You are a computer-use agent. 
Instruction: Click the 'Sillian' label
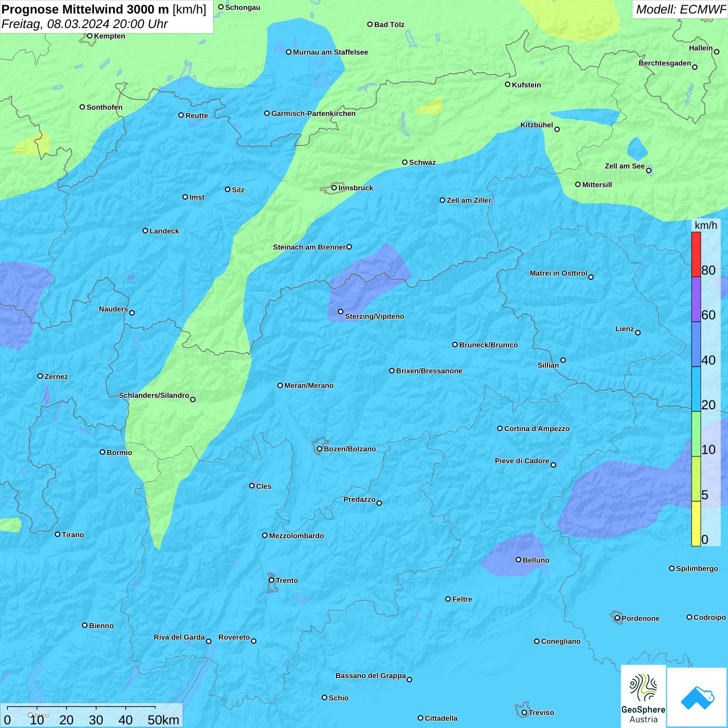(548, 365)
